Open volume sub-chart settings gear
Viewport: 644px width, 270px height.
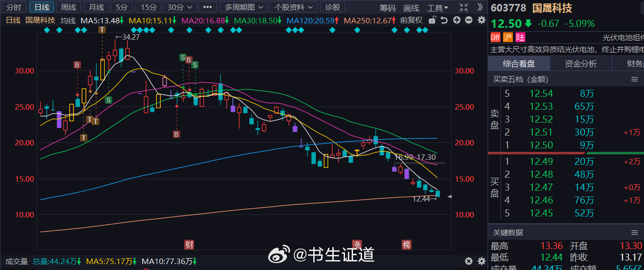pos(481,261)
